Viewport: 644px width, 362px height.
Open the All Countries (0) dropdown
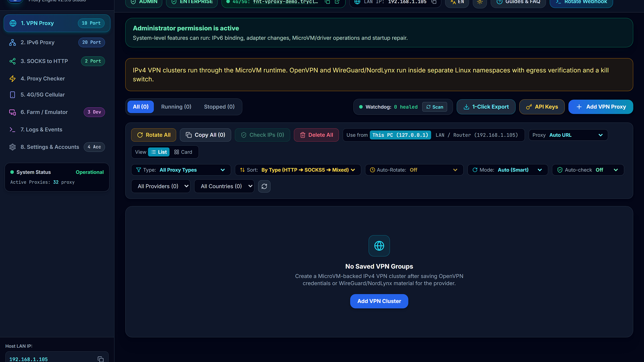coord(224,186)
